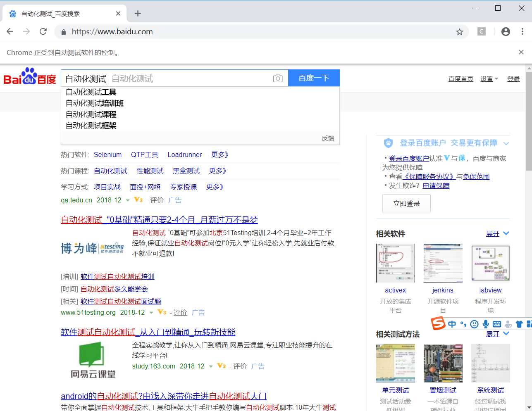Open a new browser tab
The image size is (532, 411).
(138, 13)
